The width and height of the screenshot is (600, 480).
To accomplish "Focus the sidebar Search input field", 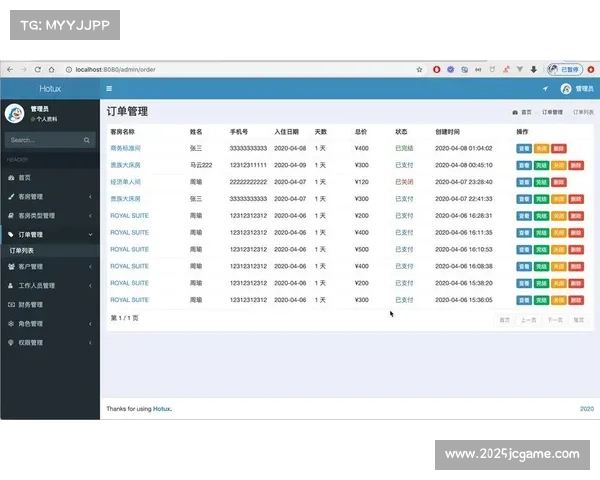I will click(42, 140).
